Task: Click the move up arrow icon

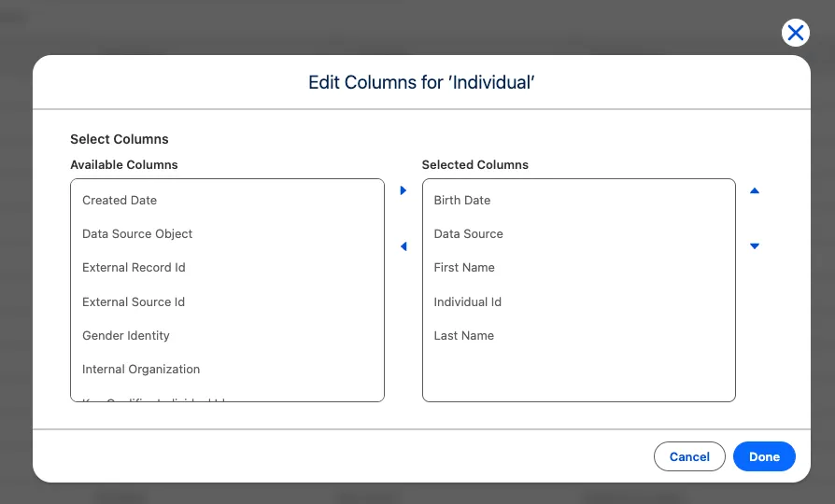Action: click(755, 190)
